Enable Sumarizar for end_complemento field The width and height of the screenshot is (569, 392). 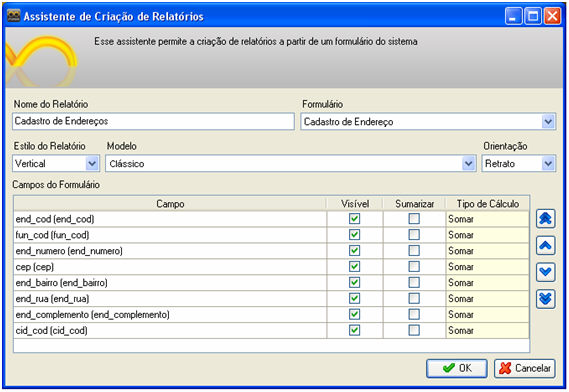(x=414, y=314)
